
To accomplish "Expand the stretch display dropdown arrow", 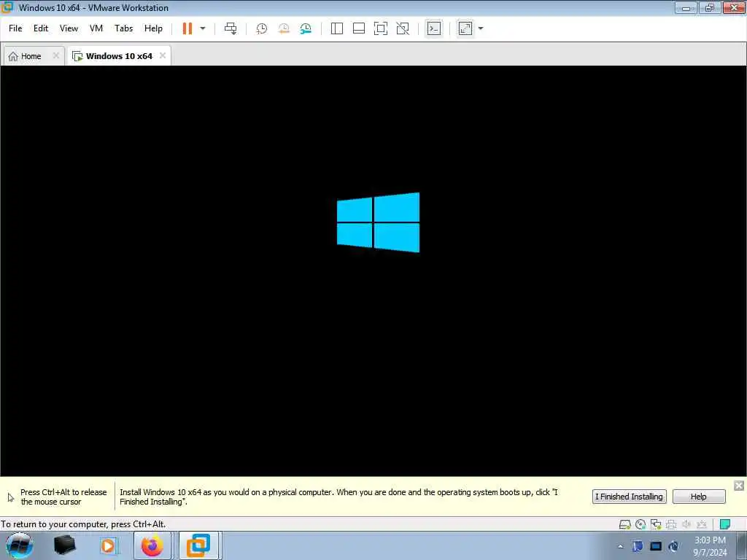I will pyautogui.click(x=481, y=28).
